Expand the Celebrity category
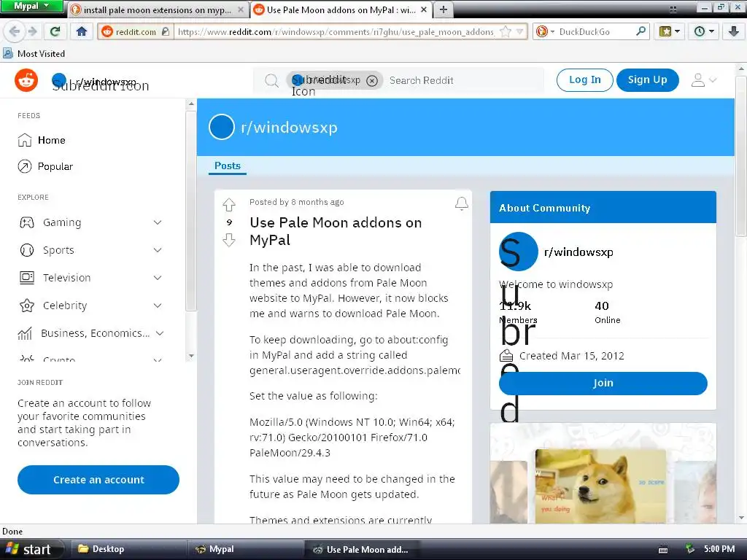This screenshot has width=747, height=560. pyautogui.click(x=158, y=306)
